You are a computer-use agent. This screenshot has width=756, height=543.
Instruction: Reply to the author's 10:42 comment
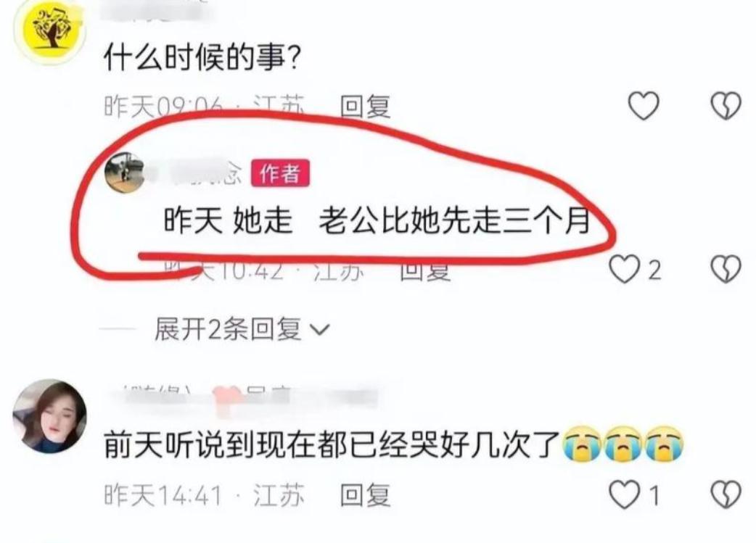click(425, 271)
